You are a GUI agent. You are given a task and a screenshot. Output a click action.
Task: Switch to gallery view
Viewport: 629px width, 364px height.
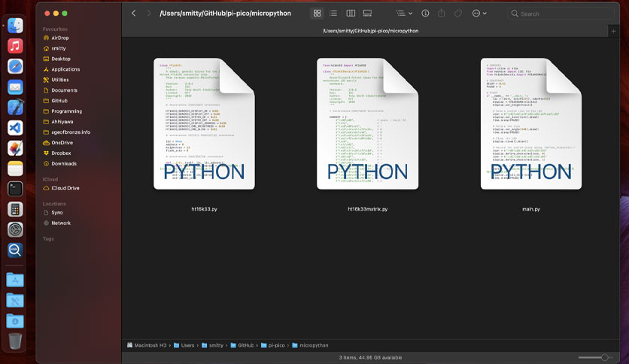pyautogui.click(x=367, y=14)
